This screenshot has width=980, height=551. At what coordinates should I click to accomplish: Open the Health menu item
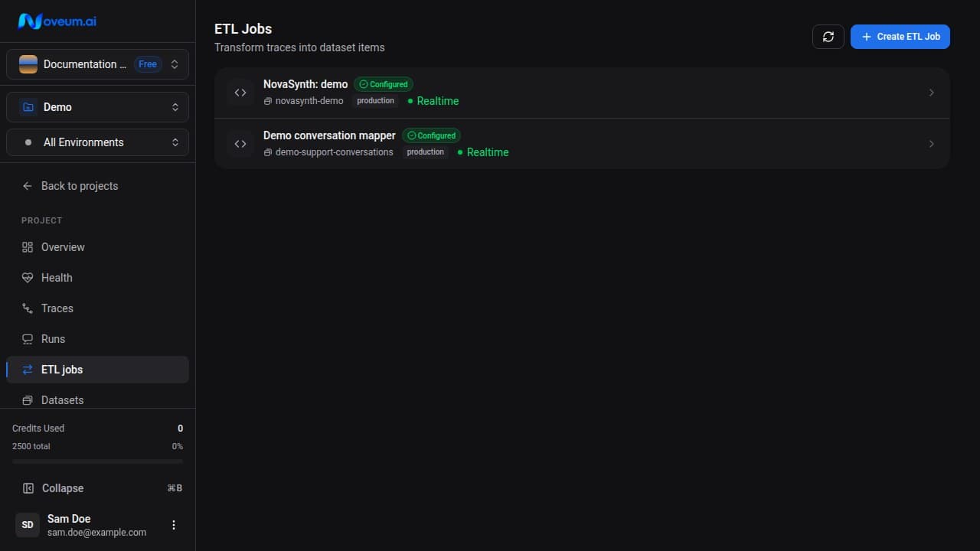(x=97, y=278)
